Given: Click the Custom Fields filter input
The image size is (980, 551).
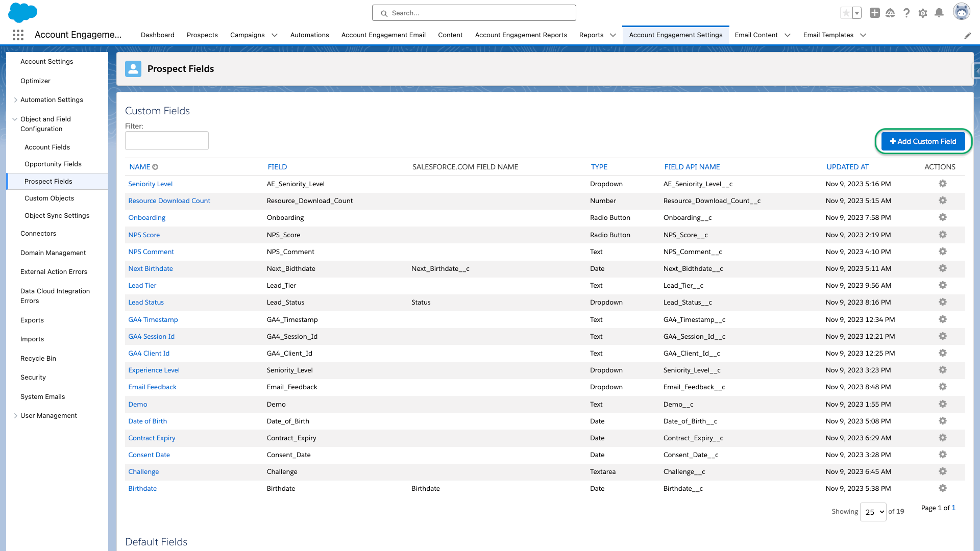Looking at the screenshot, I should [167, 140].
